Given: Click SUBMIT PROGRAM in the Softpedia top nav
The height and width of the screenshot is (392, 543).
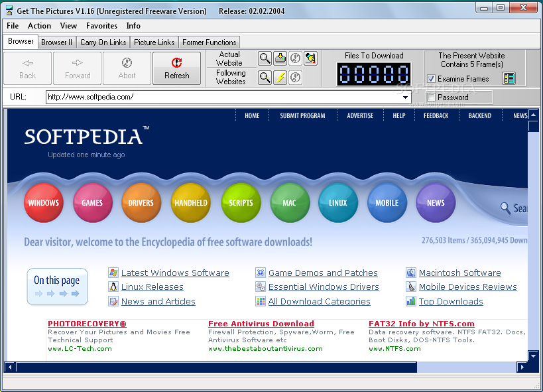Looking at the screenshot, I should [303, 116].
